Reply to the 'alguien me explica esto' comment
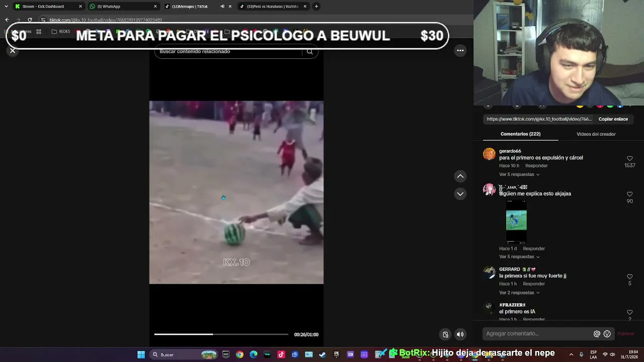 pyautogui.click(x=534, y=249)
